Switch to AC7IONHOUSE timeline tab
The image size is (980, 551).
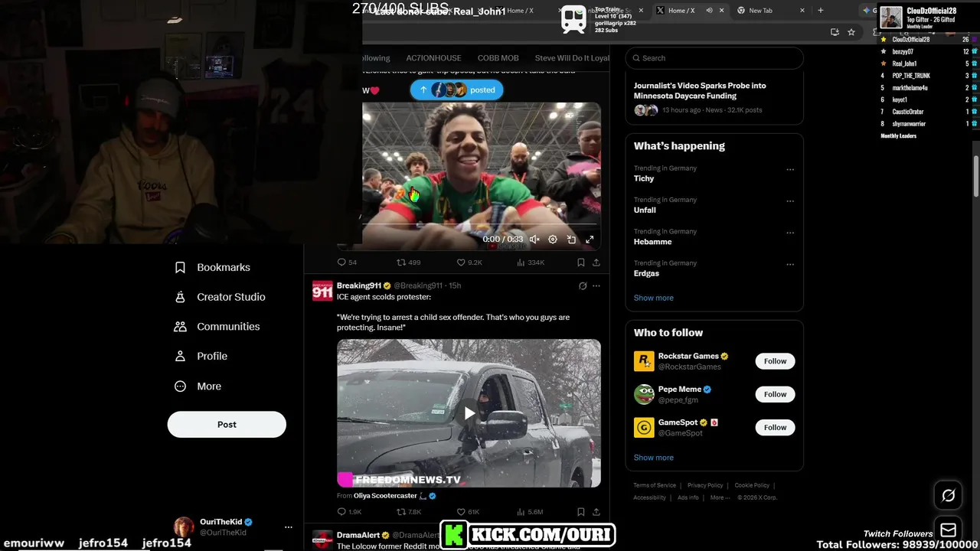433,58
